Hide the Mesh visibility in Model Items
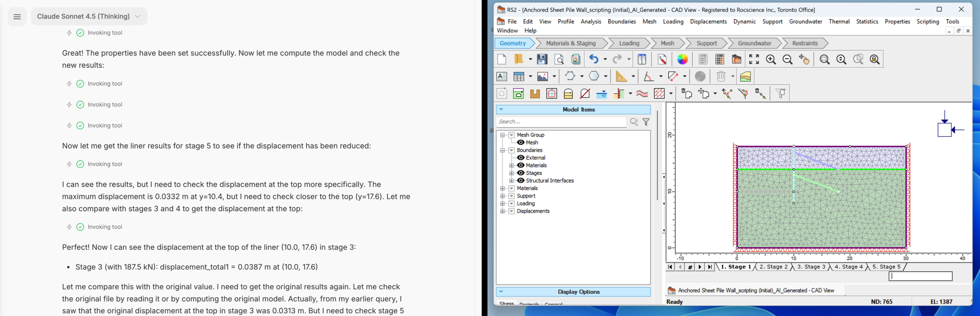The width and height of the screenshot is (980, 316). tap(521, 142)
